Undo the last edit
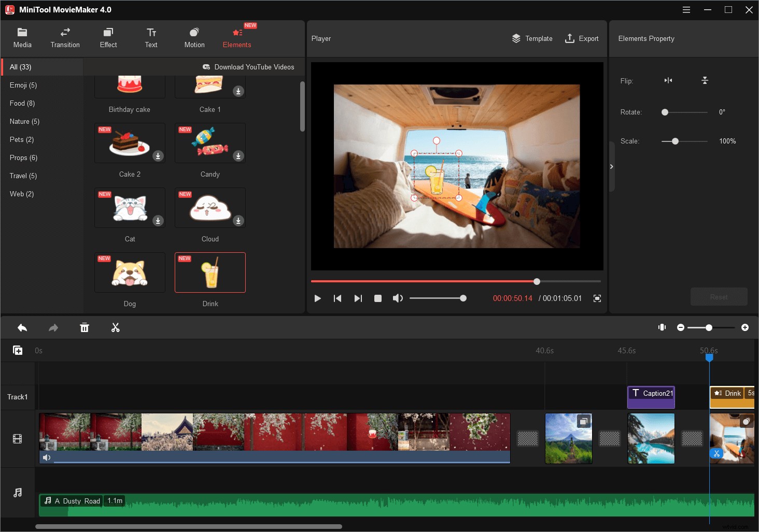 tap(22, 327)
